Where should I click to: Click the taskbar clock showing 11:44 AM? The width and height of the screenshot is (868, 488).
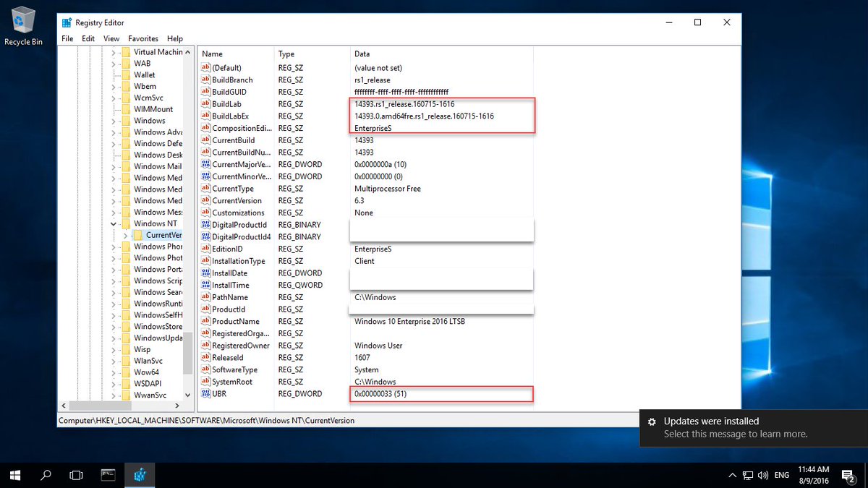point(814,475)
